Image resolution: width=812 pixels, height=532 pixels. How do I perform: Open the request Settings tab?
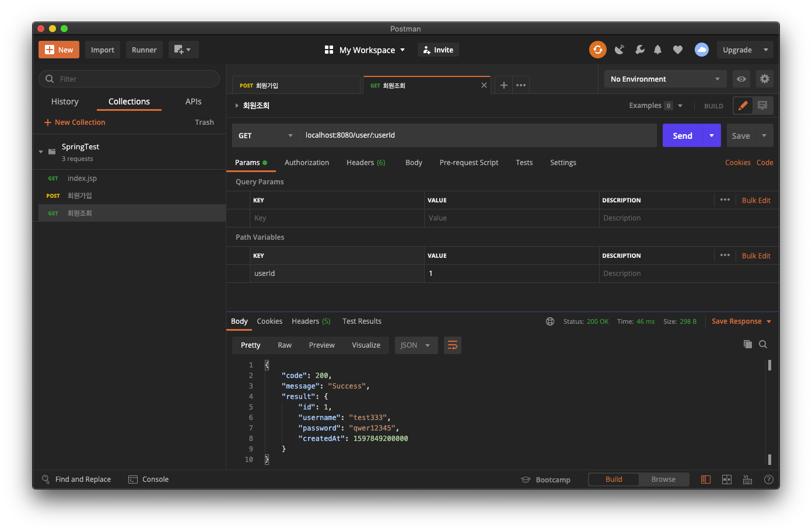pos(563,163)
